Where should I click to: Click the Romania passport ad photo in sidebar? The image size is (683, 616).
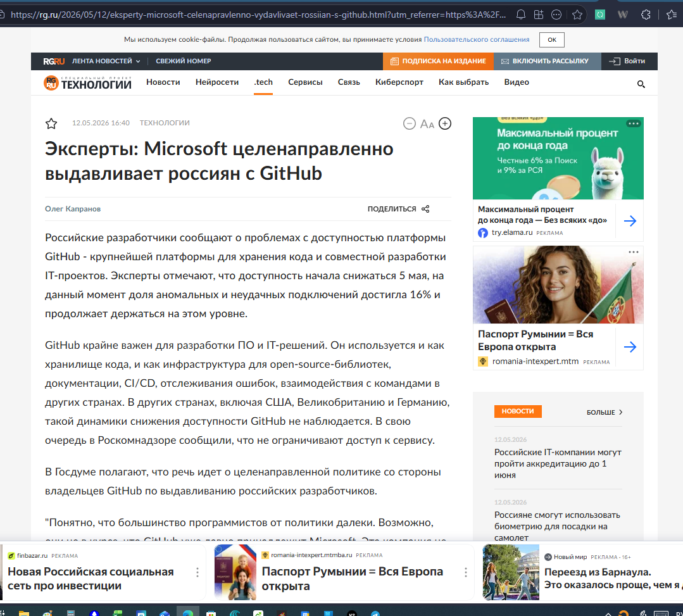[x=558, y=284]
